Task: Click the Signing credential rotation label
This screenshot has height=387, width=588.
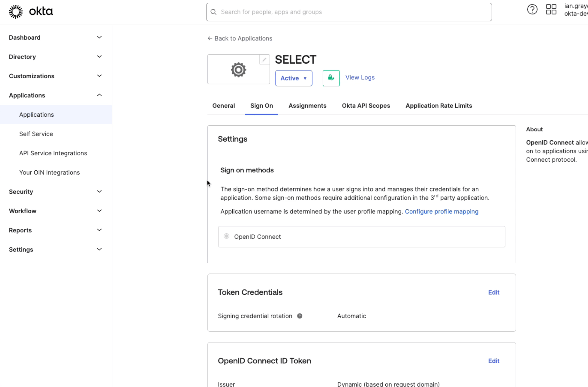Action: [255, 316]
